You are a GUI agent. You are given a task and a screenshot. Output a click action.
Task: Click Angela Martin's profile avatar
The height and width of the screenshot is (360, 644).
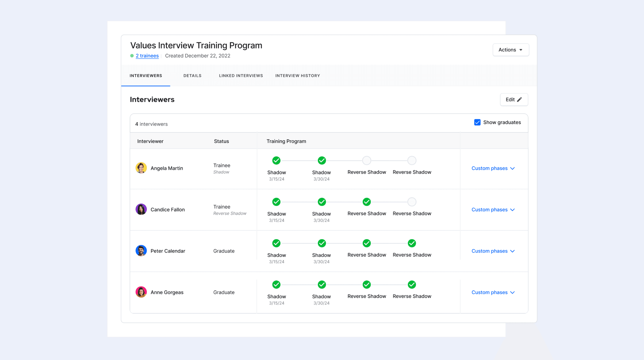click(141, 168)
